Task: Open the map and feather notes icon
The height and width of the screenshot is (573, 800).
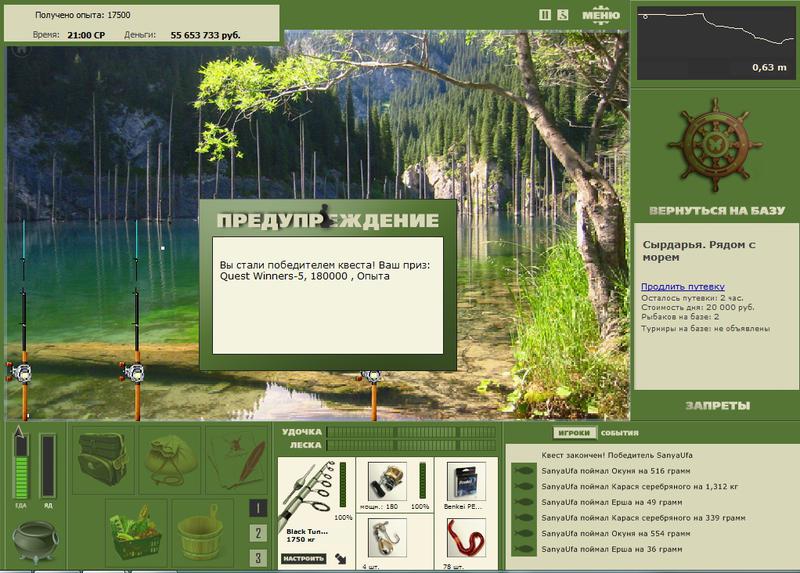Action: [x=237, y=460]
